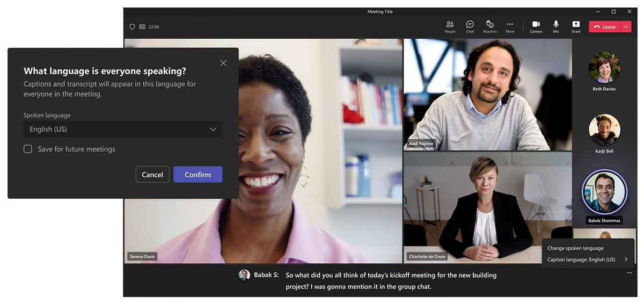Screen dimensions: 644x303
Task: Click the live captions CC icon
Action: (x=142, y=27)
